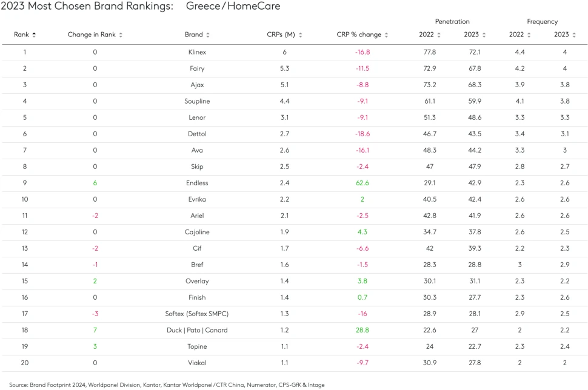588x390 pixels.
Task: Select the Soupline brand cell
Action: tap(197, 101)
